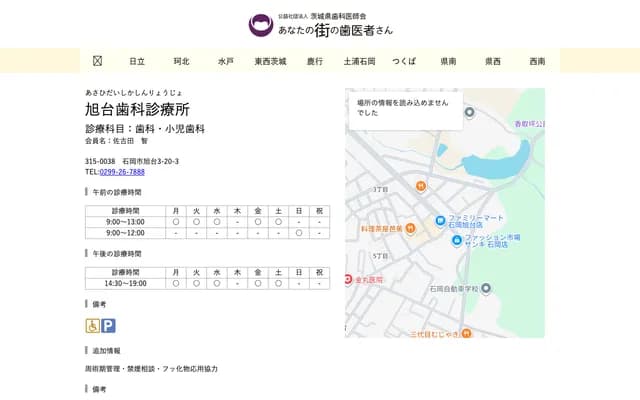This screenshot has height=400, width=640.
Task: Click the FamilyMart store marker on the map
Action: [x=440, y=219]
